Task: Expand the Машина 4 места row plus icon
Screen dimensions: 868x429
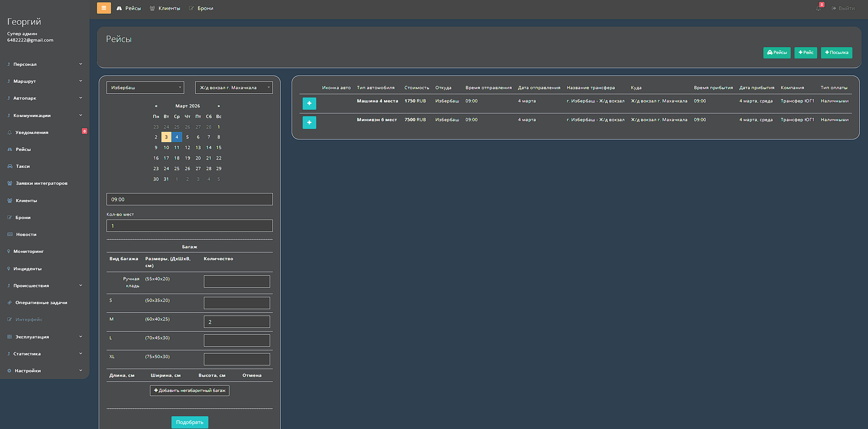Action: [309, 103]
